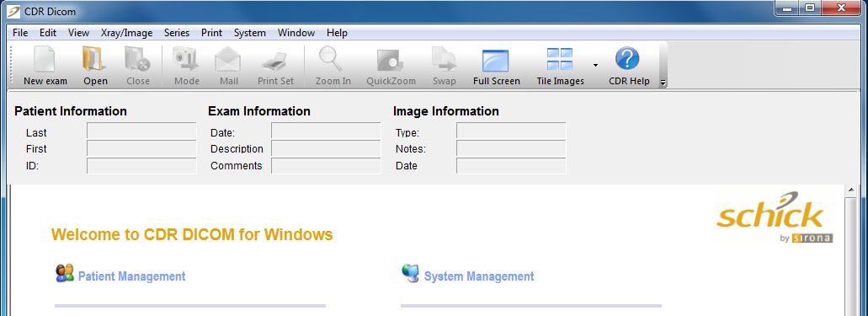The width and height of the screenshot is (868, 316).
Task: Switch to Full Screen view icon
Action: click(495, 61)
